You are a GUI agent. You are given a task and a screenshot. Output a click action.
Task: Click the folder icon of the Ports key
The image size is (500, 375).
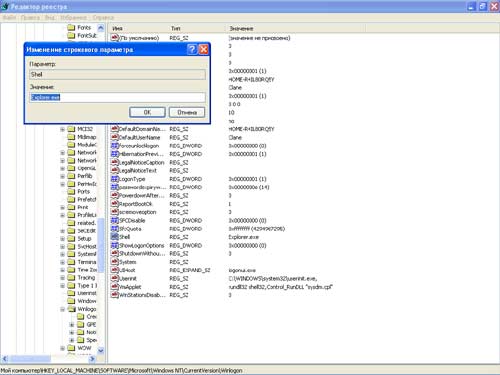pos(71,192)
